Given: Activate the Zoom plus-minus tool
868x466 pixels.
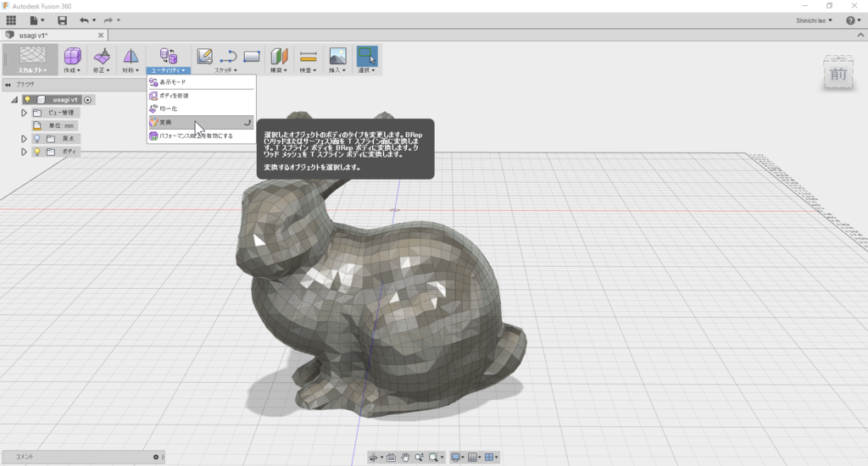Looking at the screenshot, I should click(x=419, y=458).
